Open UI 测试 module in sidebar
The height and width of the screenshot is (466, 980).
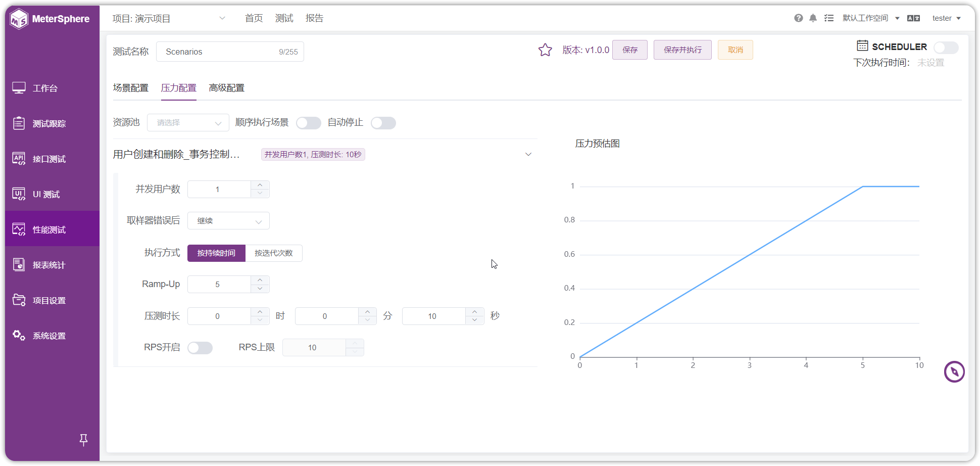pos(53,194)
